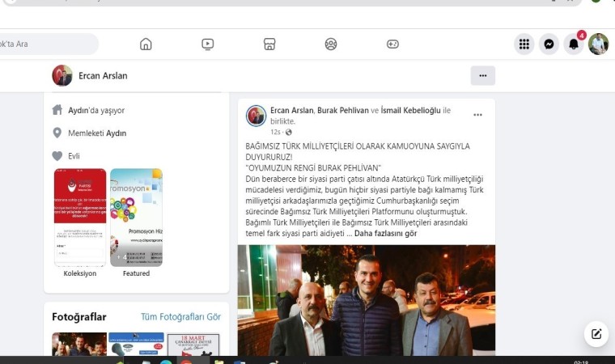Image resolution: width=615 pixels, height=364 pixels.
Task: Open the nine-dot apps menu
Action: [x=524, y=44]
